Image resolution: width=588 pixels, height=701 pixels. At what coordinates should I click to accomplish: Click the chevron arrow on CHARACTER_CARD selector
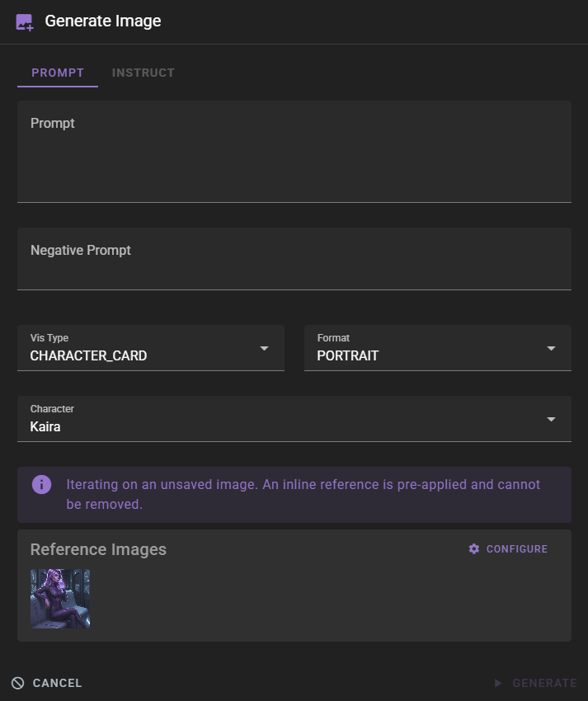[265, 348]
